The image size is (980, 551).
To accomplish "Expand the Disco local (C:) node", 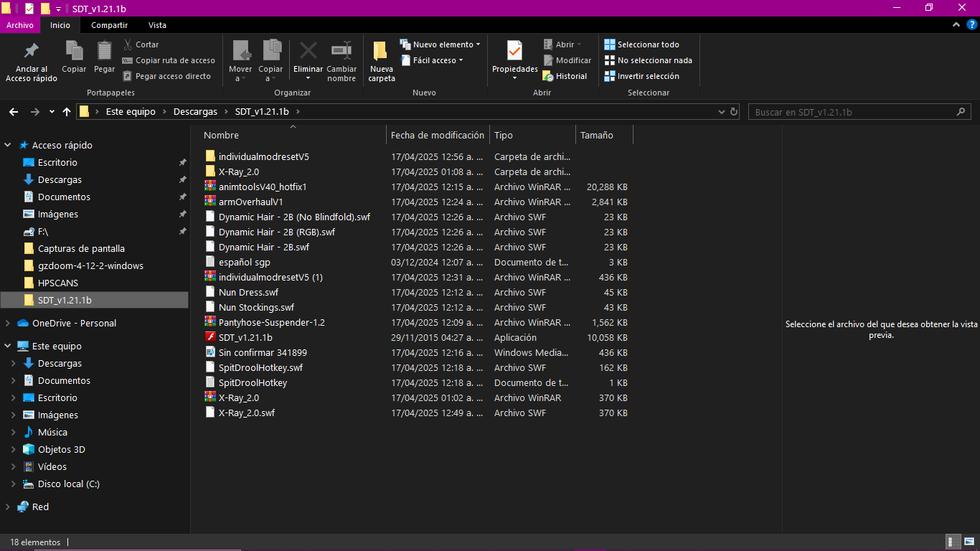I will point(14,484).
